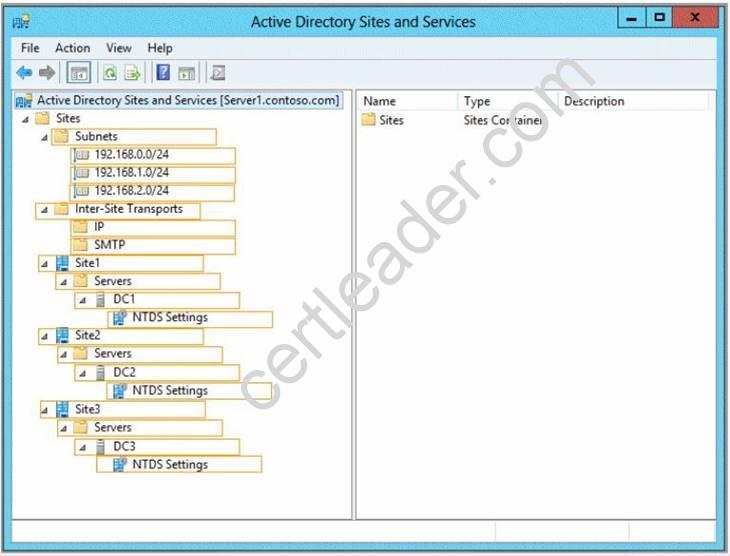This screenshot has height=556, width=730.
Task: Open the Action menu
Action: tap(72, 48)
